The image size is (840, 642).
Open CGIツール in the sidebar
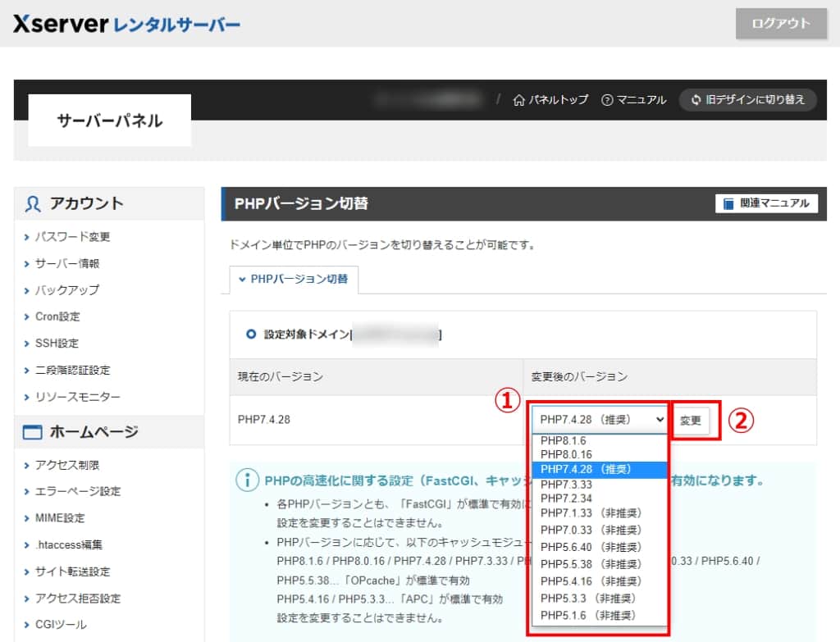61,625
